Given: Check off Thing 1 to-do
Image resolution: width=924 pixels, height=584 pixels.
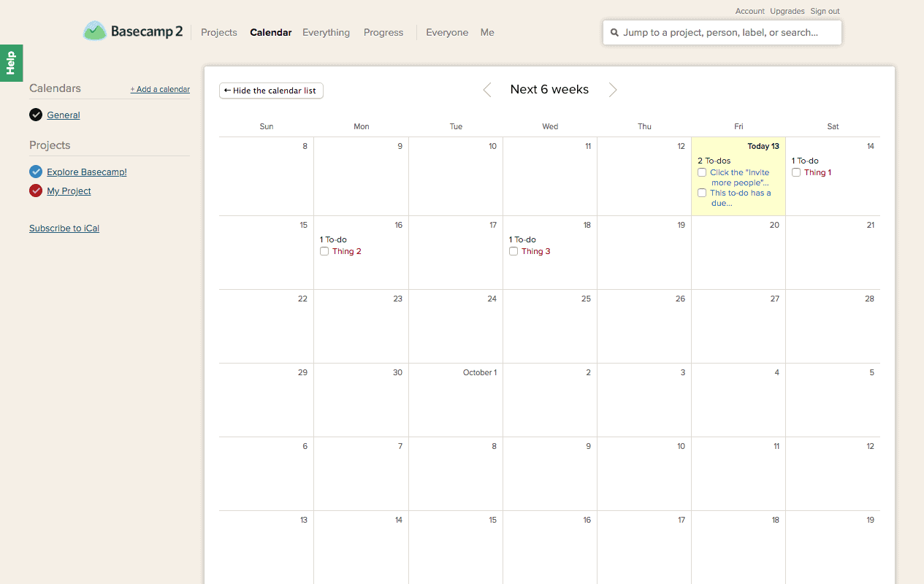Looking at the screenshot, I should tap(796, 173).
